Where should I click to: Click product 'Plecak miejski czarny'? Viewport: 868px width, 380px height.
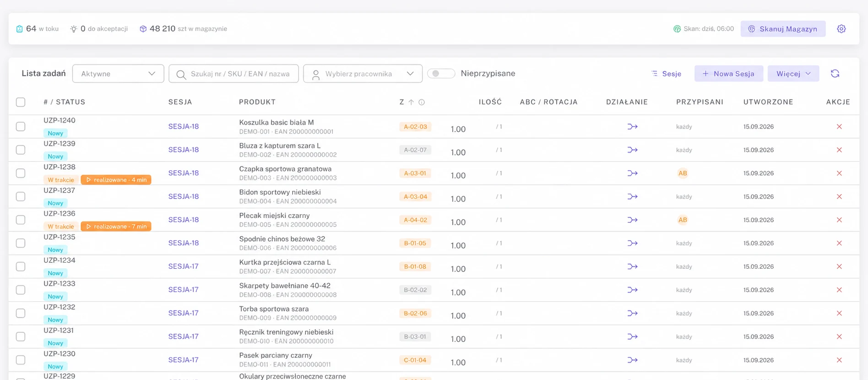(x=274, y=216)
